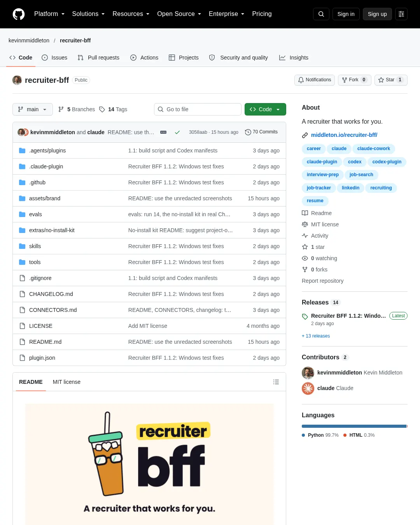Click the Report repository link
The width and height of the screenshot is (420, 525).
click(x=322, y=281)
